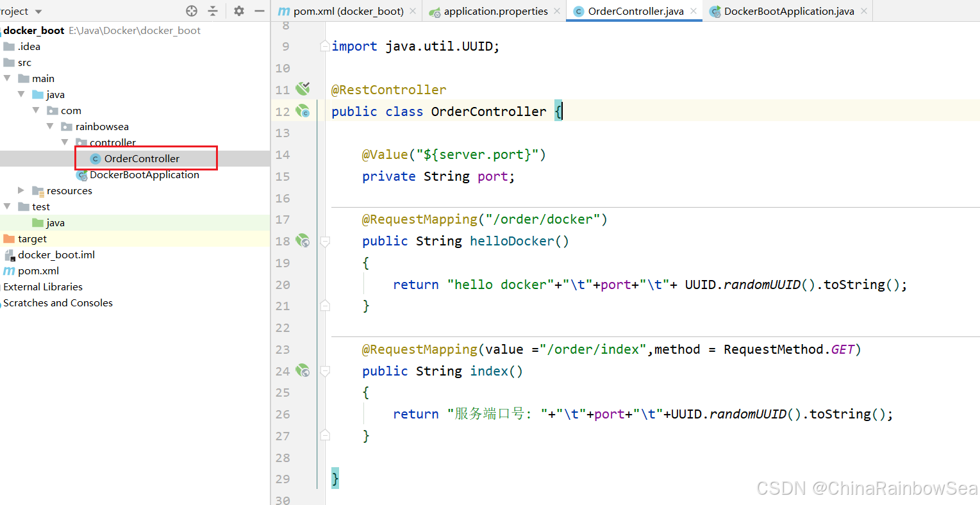The height and width of the screenshot is (505, 980).
Task: Click the rainbowsea package folder icon
Action: click(67, 126)
